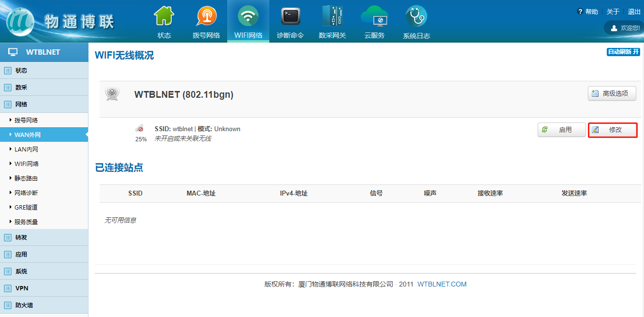Select the WIFI network icon in top bar
This screenshot has height=317, width=644.
pyautogui.click(x=248, y=17)
